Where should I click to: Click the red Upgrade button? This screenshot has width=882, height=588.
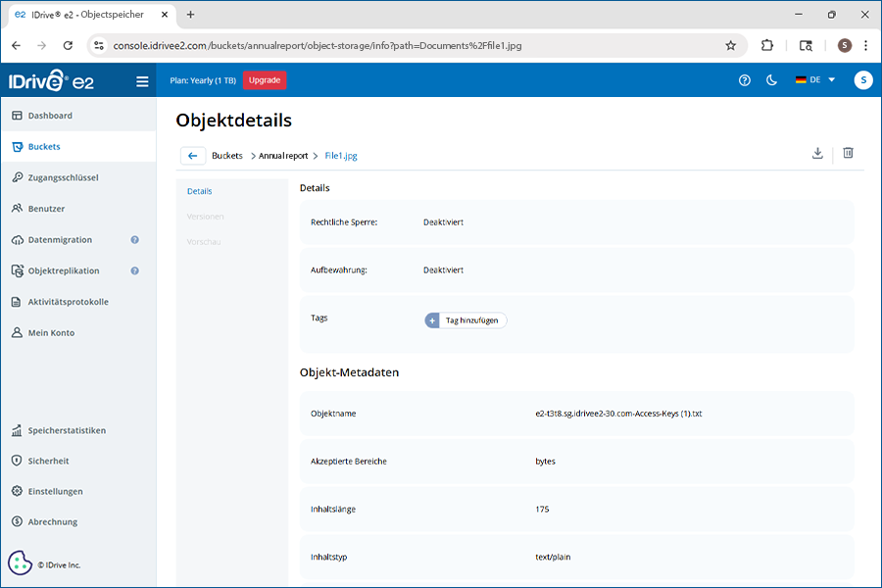[x=265, y=80]
